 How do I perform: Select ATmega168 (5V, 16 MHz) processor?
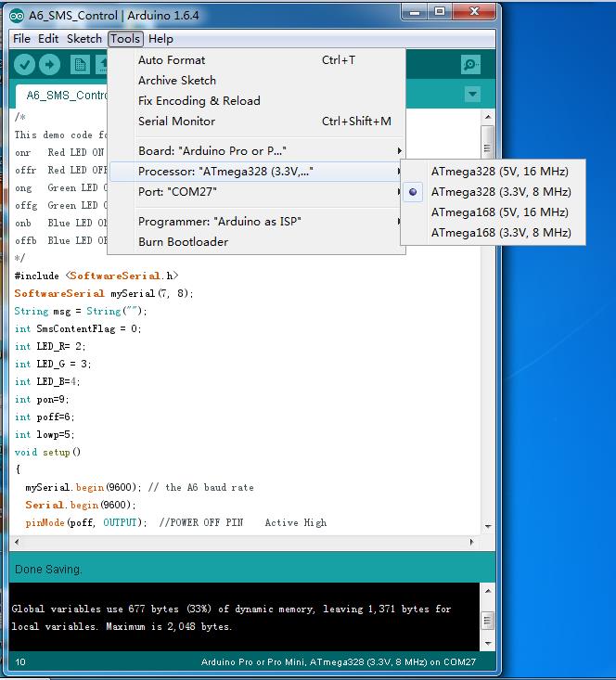coord(500,212)
